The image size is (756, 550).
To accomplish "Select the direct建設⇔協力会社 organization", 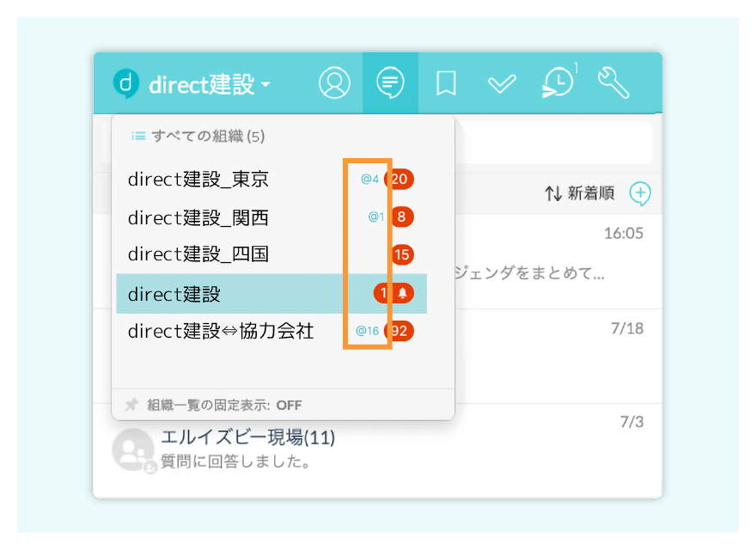I will point(271,331).
